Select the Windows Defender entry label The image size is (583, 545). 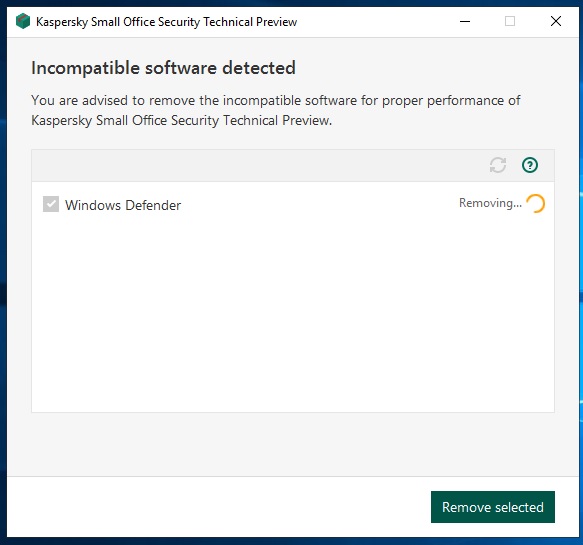(123, 205)
